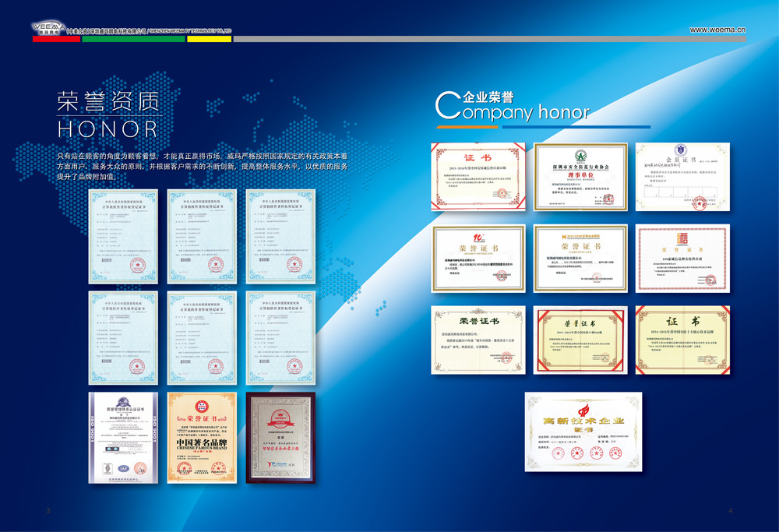Click the Company honor title
Screen dimensions: 779x532
513,107
